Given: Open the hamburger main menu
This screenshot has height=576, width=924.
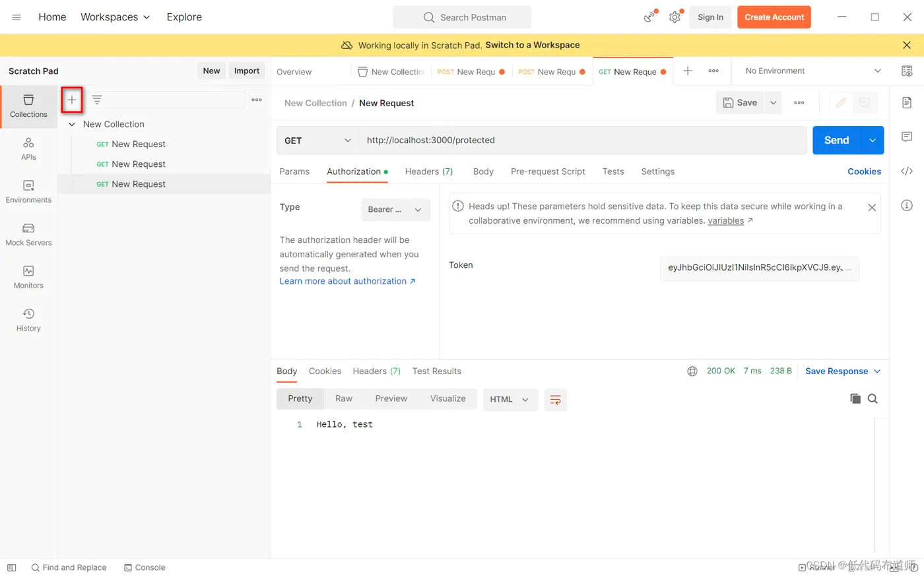Looking at the screenshot, I should pos(16,17).
